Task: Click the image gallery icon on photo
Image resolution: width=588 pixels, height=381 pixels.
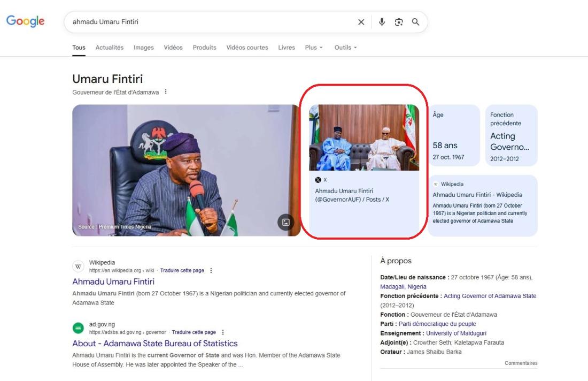Action: click(x=285, y=222)
